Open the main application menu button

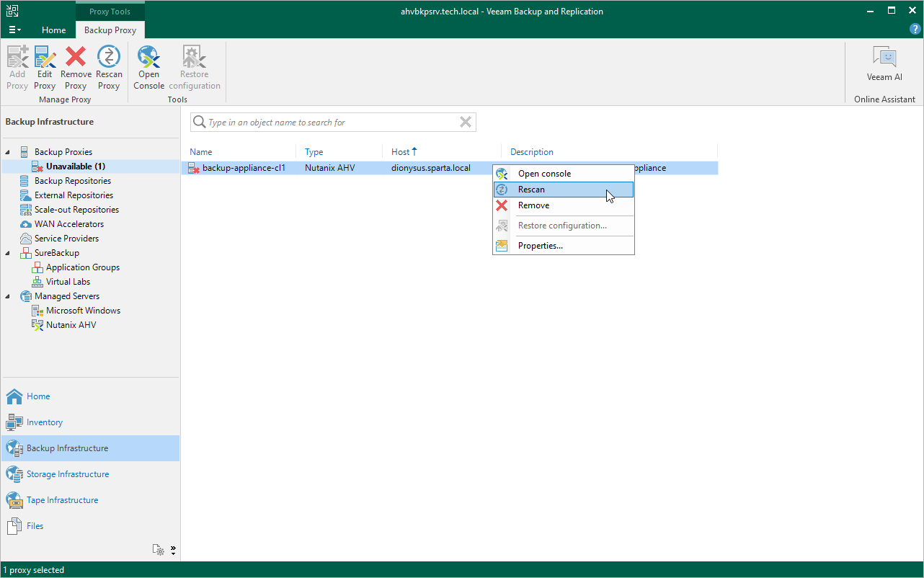(x=15, y=30)
